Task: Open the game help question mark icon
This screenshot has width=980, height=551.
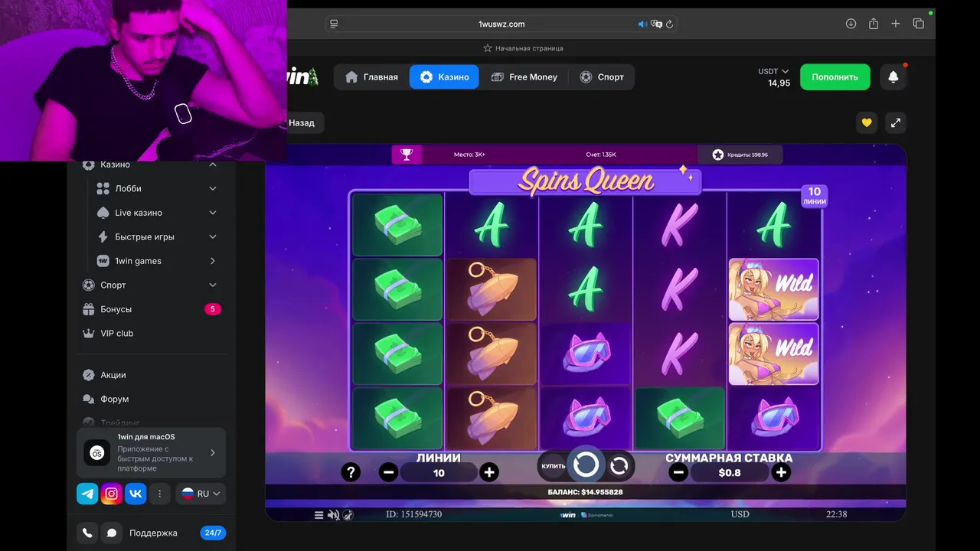Action: tap(351, 472)
